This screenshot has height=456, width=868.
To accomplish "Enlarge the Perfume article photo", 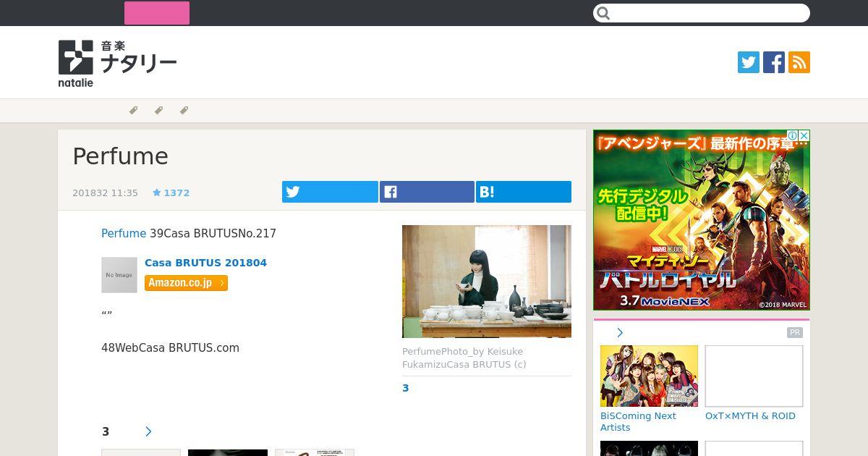I will pos(487,282).
